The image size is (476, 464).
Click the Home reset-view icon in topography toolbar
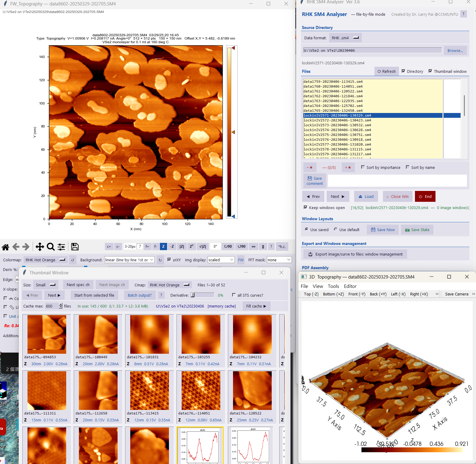5,247
